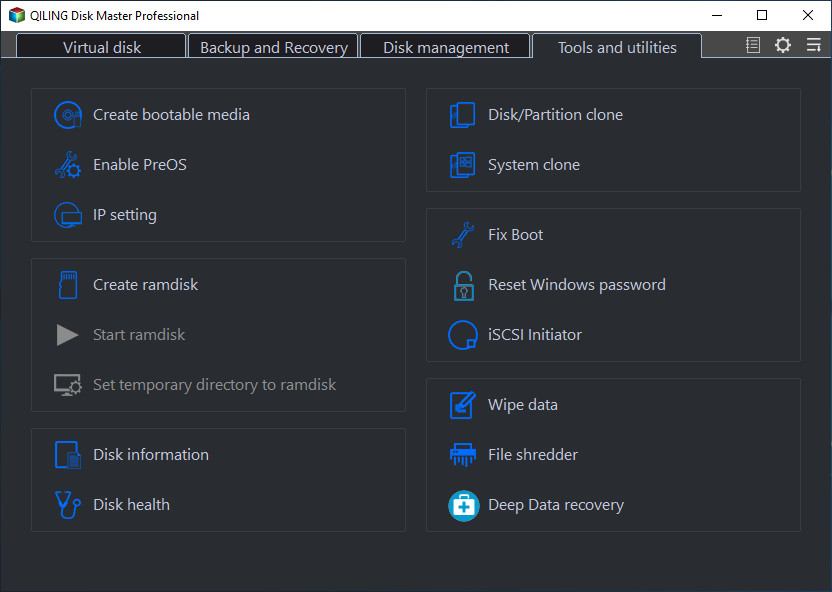Click the Disk health stethoscope icon

[68, 504]
